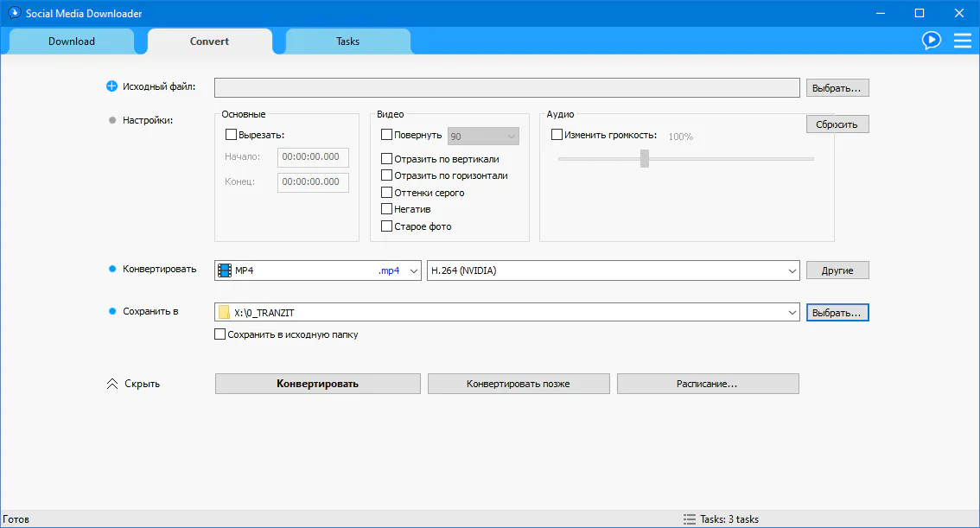Click the volume slider handle

[x=644, y=158]
